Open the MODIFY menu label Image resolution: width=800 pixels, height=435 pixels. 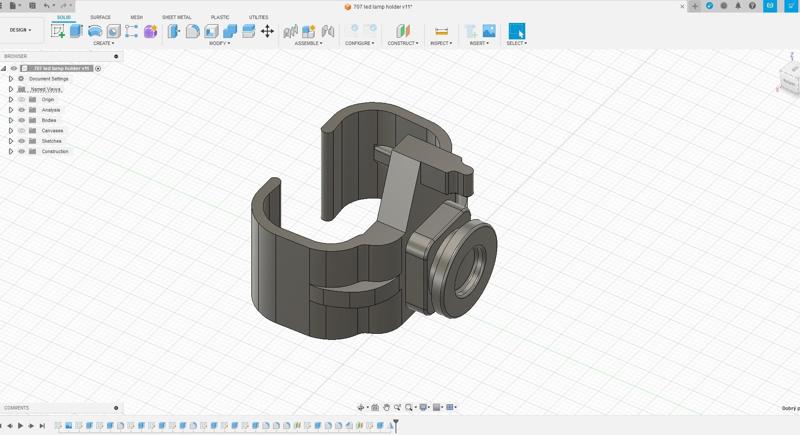point(219,43)
